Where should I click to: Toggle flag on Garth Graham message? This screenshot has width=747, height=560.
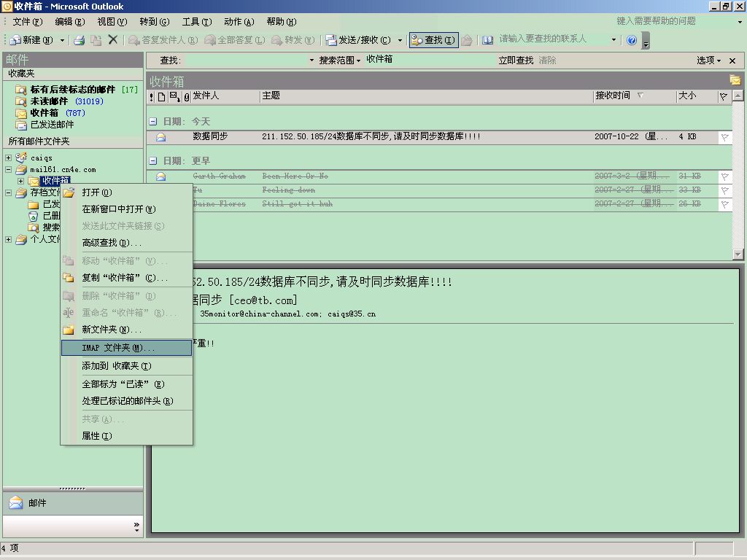(724, 176)
